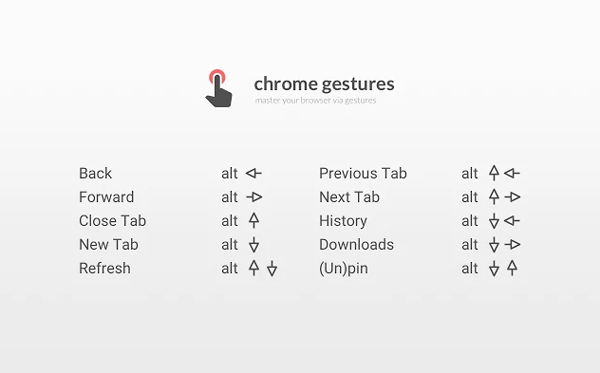Click the chrome gestures title text
Screen dimensions: 600x373
(x=324, y=84)
